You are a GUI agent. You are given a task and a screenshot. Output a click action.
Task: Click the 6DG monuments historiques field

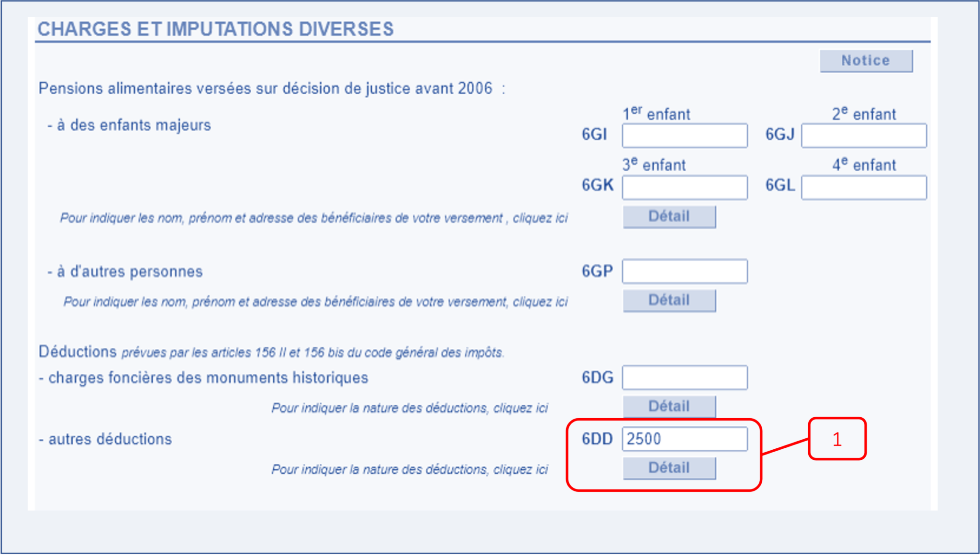tap(684, 377)
